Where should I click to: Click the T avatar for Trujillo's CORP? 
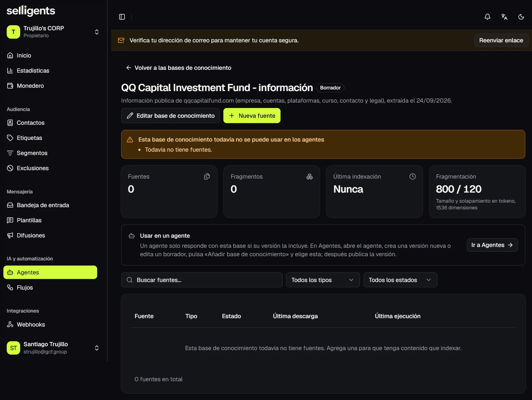(x=13, y=32)
